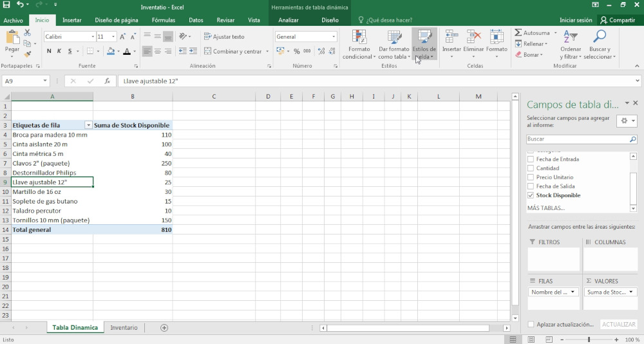Open Ordenar y filtrar menu
Screen dimensions: 644x344
571,44
